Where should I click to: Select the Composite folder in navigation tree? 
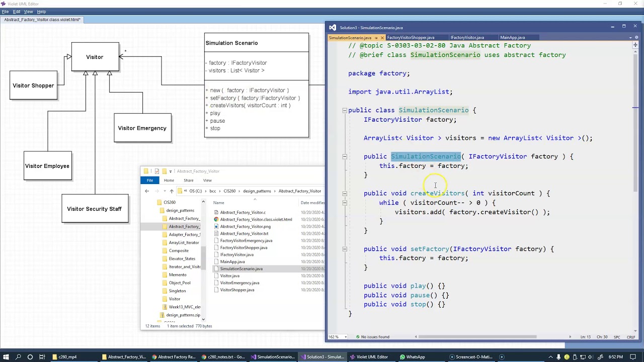[179, 251]
